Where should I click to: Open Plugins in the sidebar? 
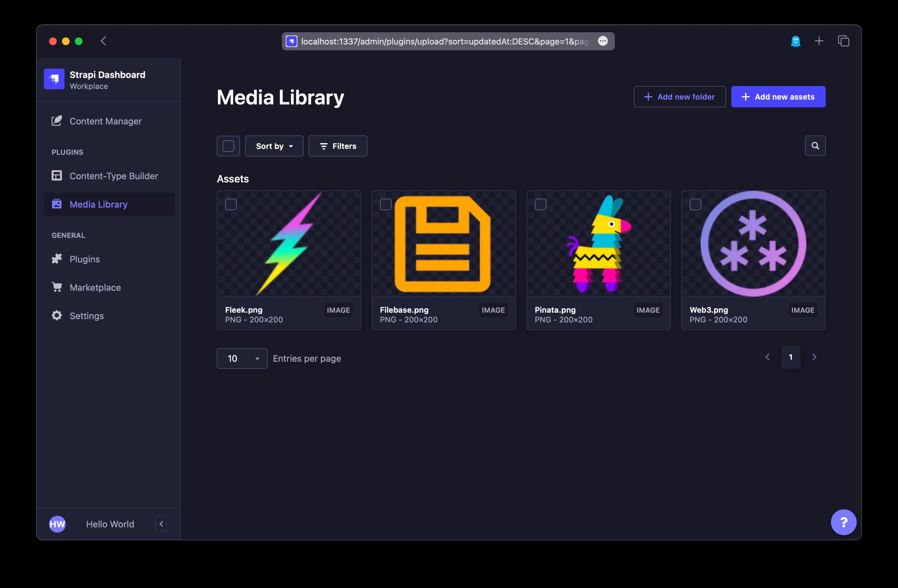coord(109,259)
